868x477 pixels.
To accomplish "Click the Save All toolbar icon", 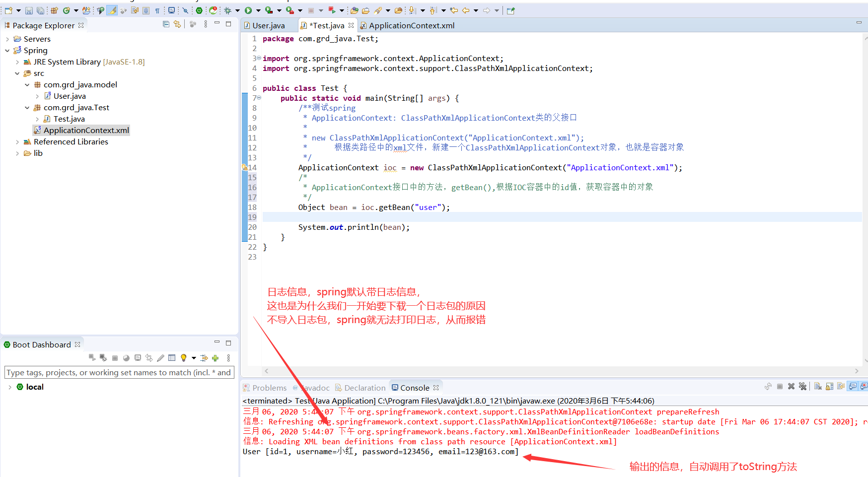I will click(40, 10).
